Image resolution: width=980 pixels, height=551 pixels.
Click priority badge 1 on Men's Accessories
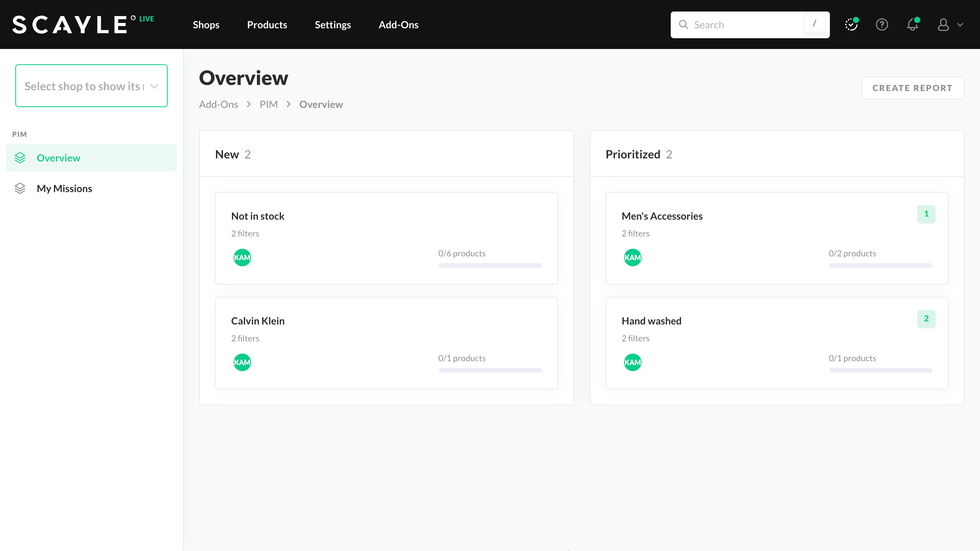click(926, 214)
